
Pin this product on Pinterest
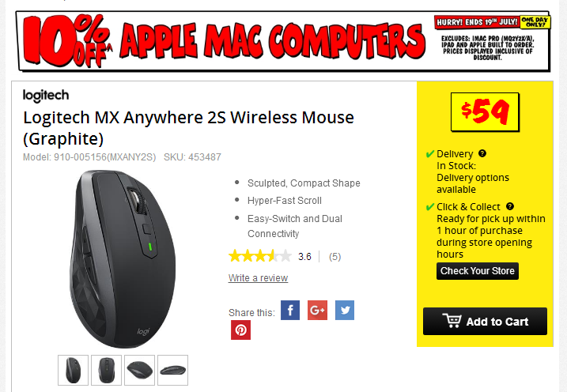click(241, 330)
